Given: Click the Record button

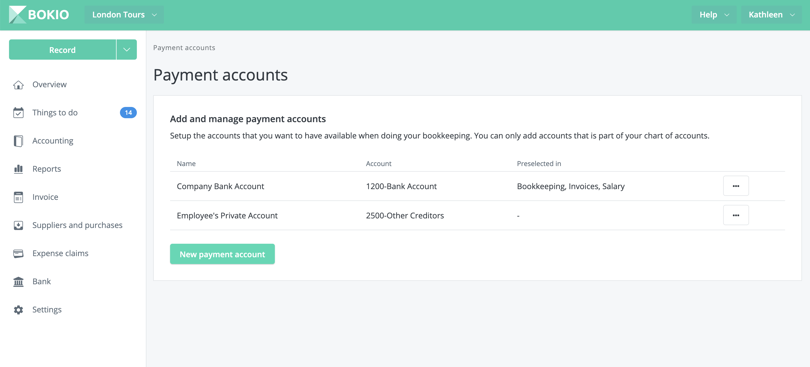Looking at the screenshot, I should (x=63, y=50).
